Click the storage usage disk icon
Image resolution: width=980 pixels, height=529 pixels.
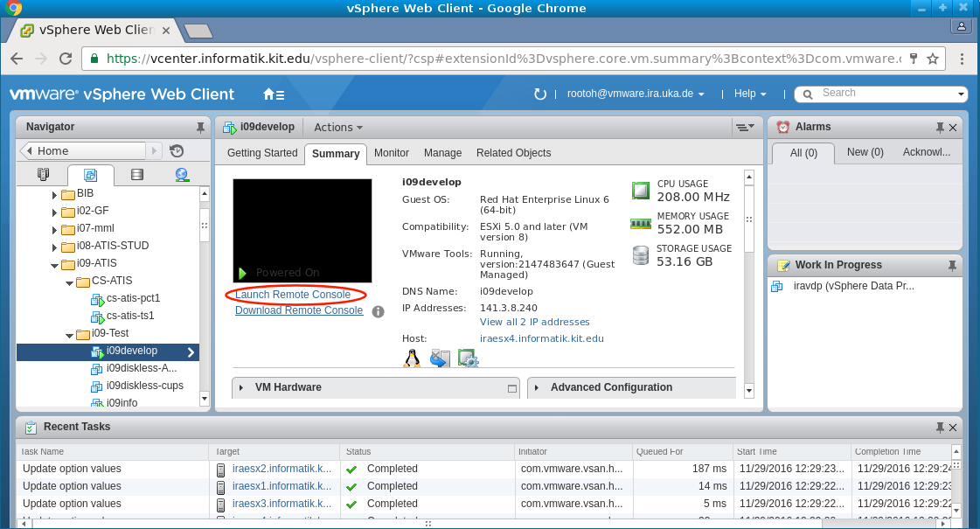pos(641,255)
